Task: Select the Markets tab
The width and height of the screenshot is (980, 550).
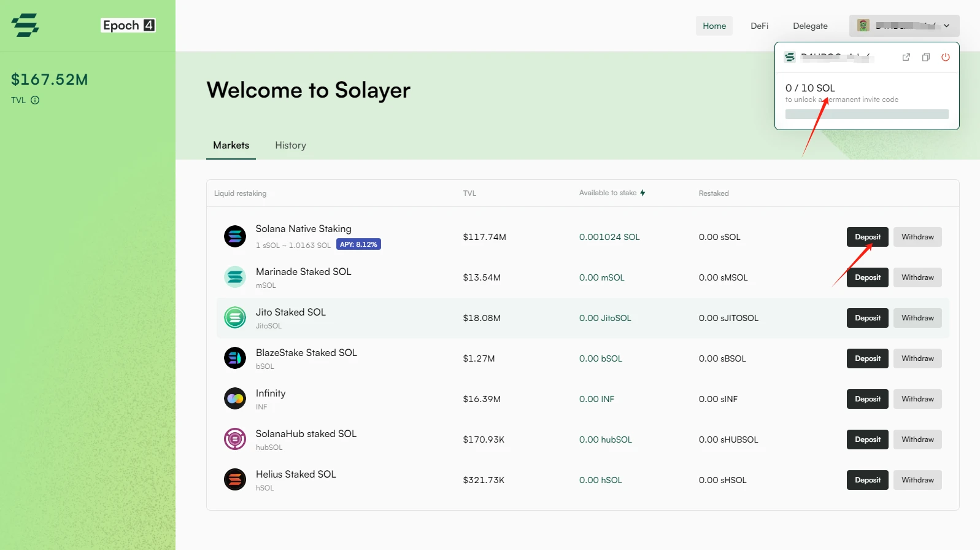Action: (x=231, y=145)
